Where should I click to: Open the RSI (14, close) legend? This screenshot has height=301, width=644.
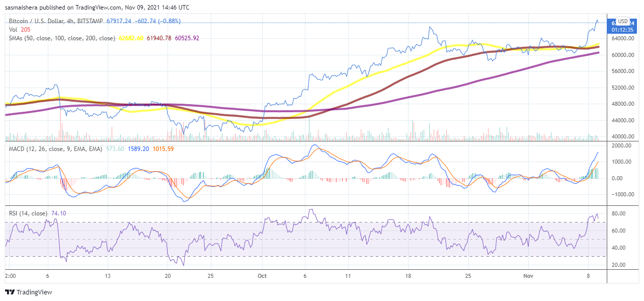(29, 213)
